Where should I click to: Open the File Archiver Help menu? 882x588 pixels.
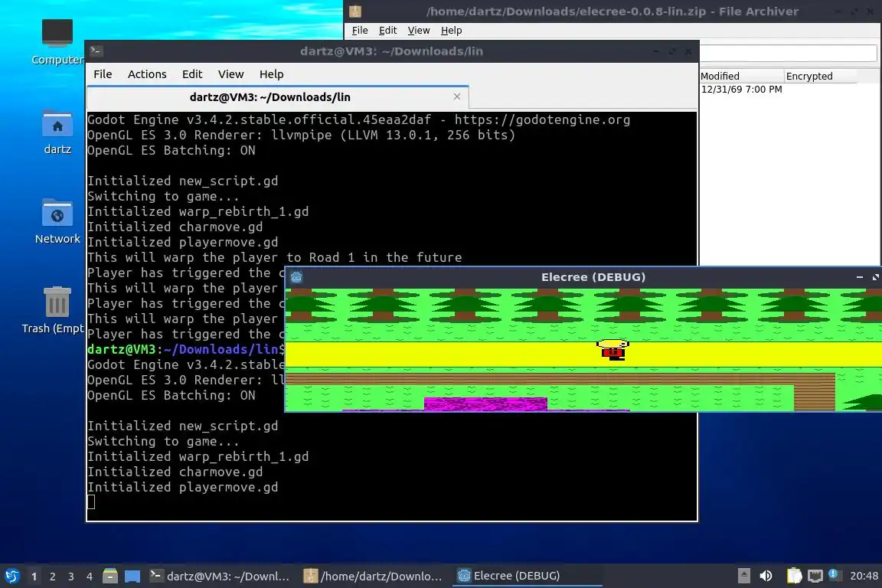[x=451, y=31]
